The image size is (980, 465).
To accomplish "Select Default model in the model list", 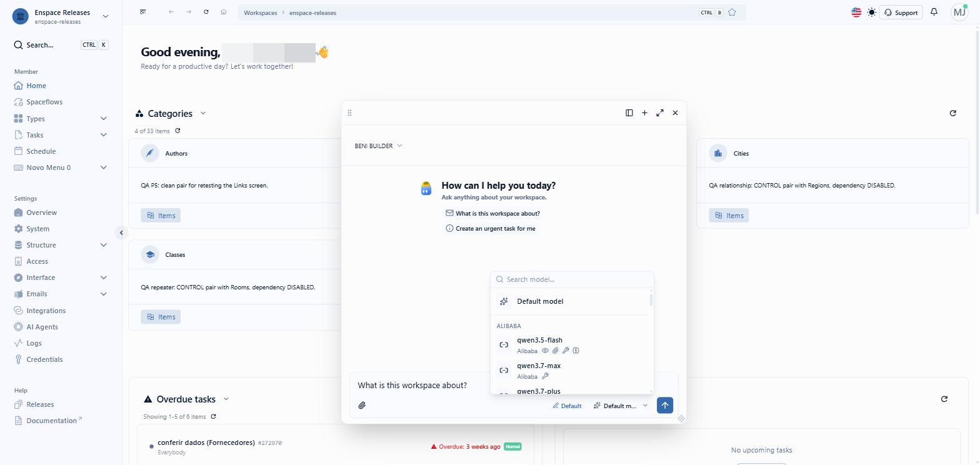I will pyautogui.click(x=570, y=301).
